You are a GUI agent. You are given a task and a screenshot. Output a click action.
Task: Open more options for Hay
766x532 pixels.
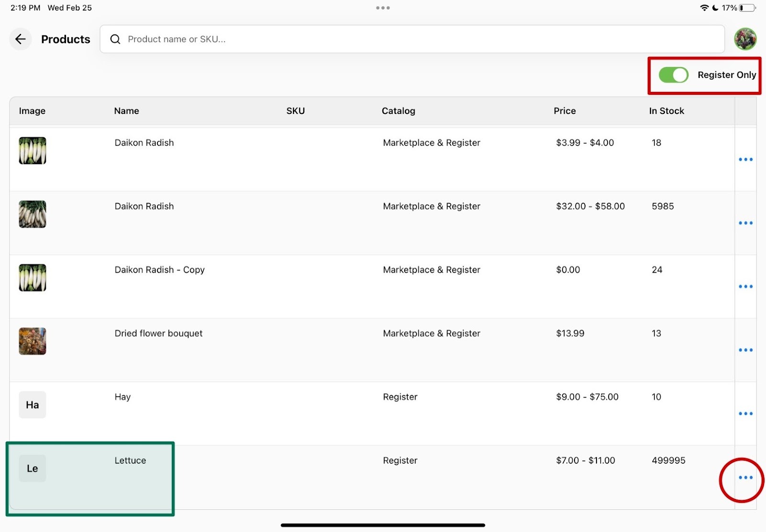click(x=745, y=414)
